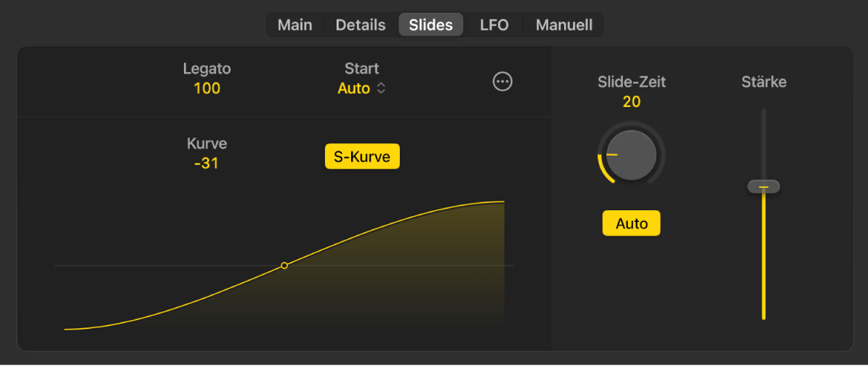Screen dimensions: 868x366
Task: Open the LFO tab
Action: pyautogui.click(x=494, y=25)
